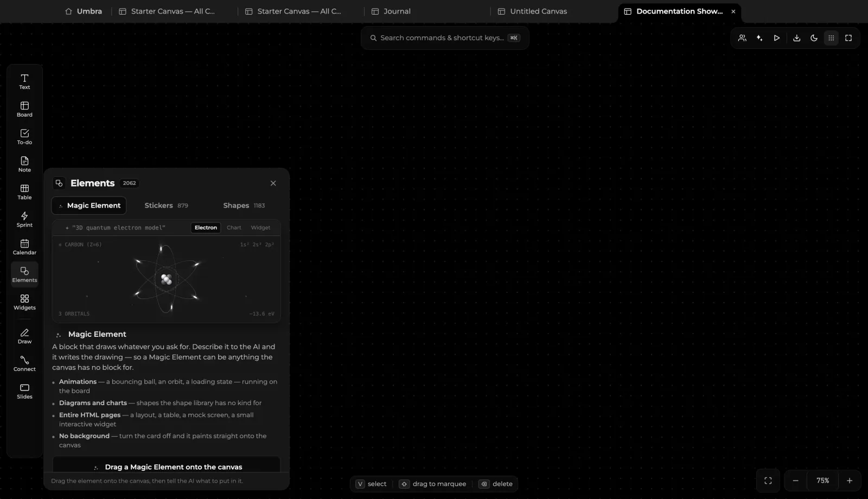Click the delete shortcut hint
Viewport: 868px width, 499px height.
[496, 484]
